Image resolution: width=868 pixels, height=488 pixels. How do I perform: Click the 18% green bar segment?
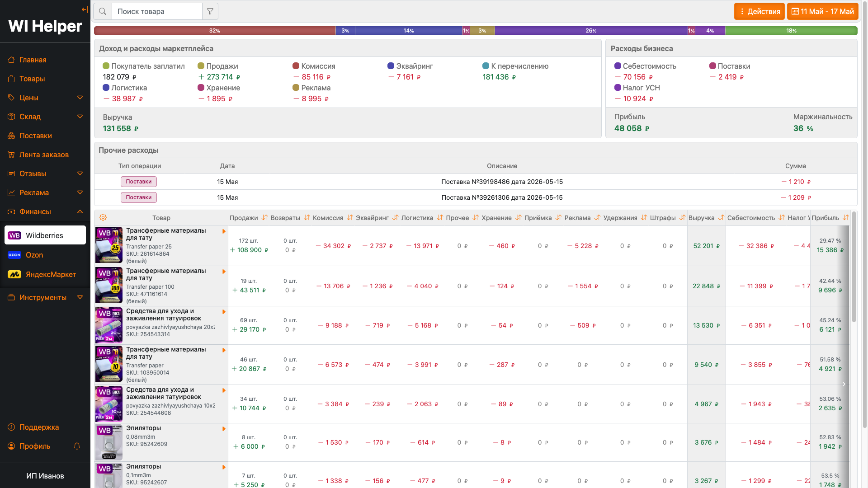791,31
